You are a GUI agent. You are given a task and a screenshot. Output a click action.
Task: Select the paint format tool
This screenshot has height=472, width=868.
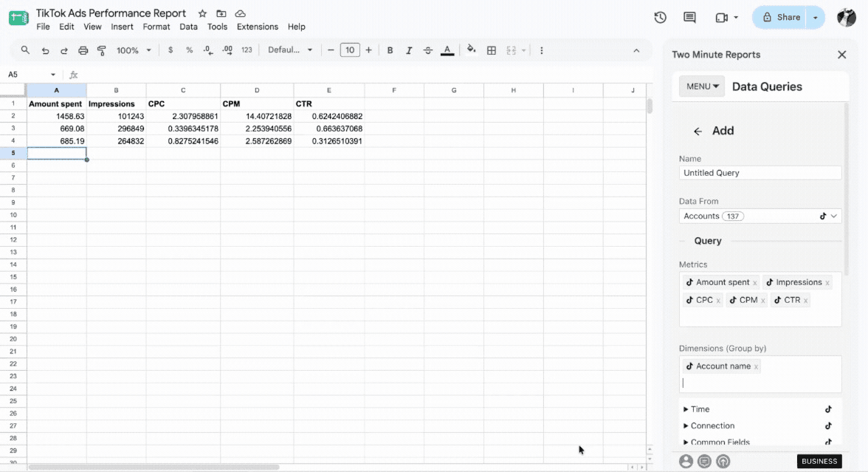102,50
